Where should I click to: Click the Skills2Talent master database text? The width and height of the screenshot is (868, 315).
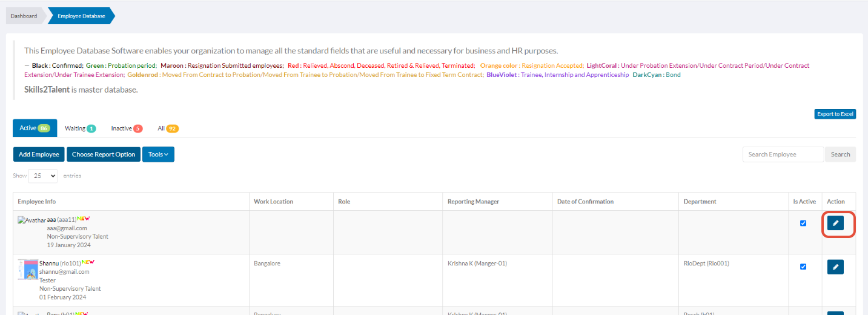pos(81,90)
